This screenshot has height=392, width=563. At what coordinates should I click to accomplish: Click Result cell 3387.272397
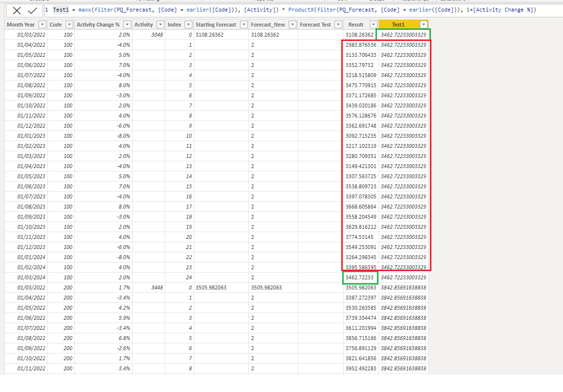361,298
